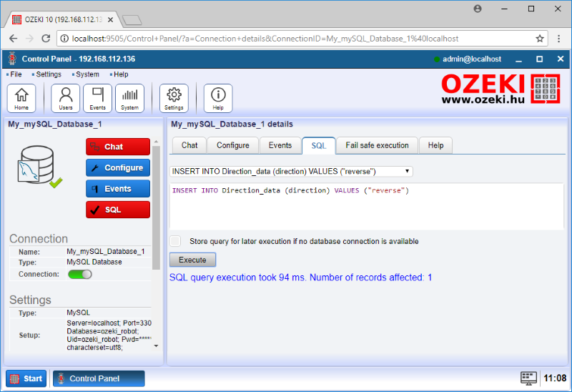This screenshot has height=392, width=572.
Task: Open the Events toolbar icon
Action: click(x=97, y=98)
